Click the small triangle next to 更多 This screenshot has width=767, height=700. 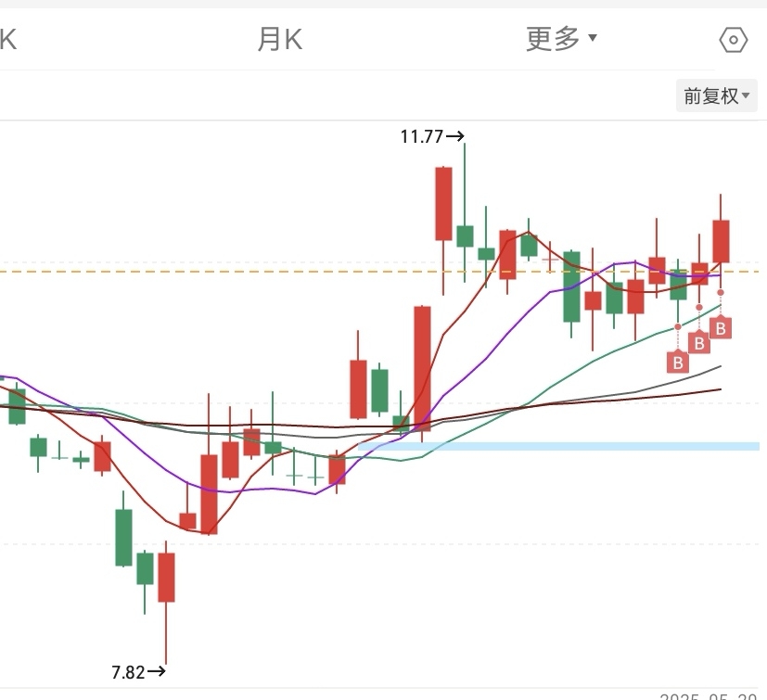tap(594, 39)
